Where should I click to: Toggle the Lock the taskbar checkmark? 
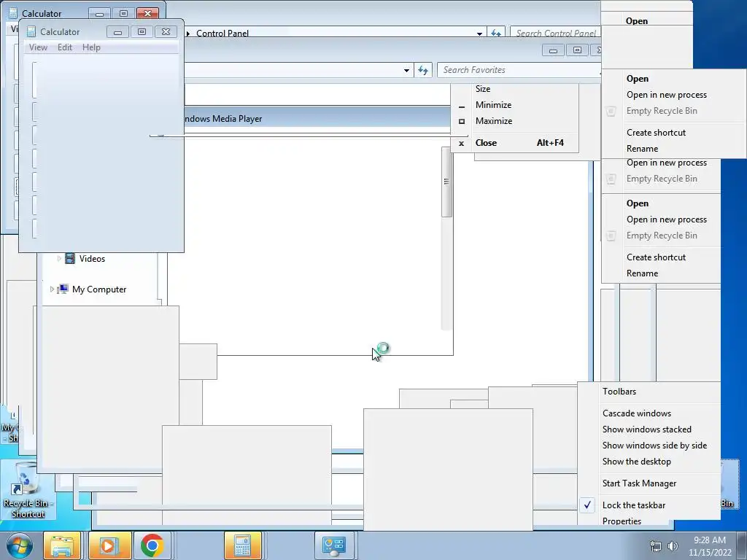[x=587, y=505]
